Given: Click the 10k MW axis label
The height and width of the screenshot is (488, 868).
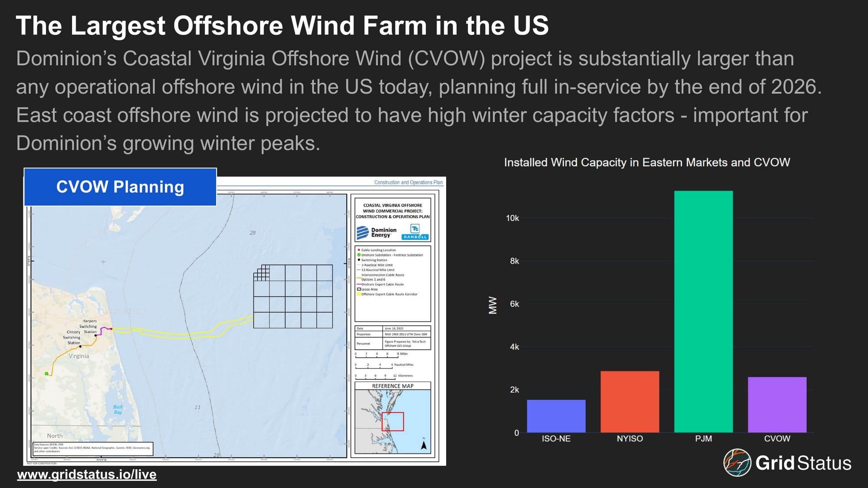Looking at the screenshot, I should pos(512,218).
